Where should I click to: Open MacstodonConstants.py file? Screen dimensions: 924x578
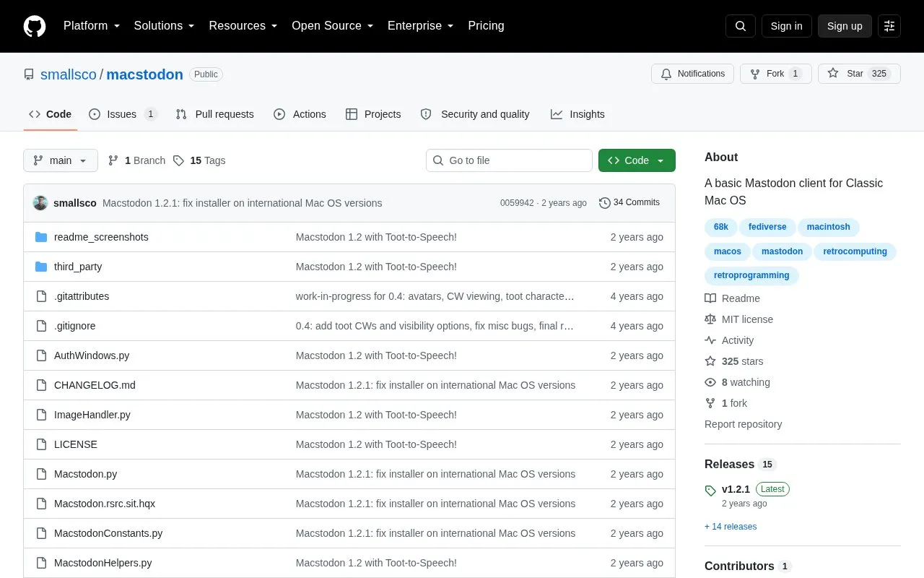pyautogui.click(x=108, y=533)
